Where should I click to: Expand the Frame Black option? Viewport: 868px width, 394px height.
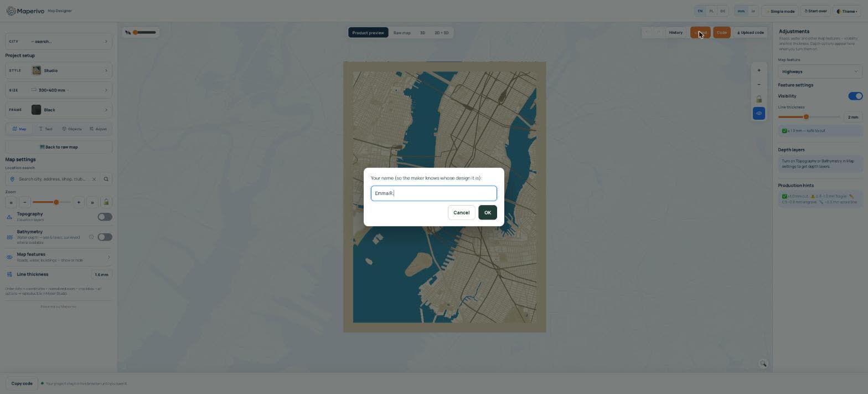(x=59, y=110)
